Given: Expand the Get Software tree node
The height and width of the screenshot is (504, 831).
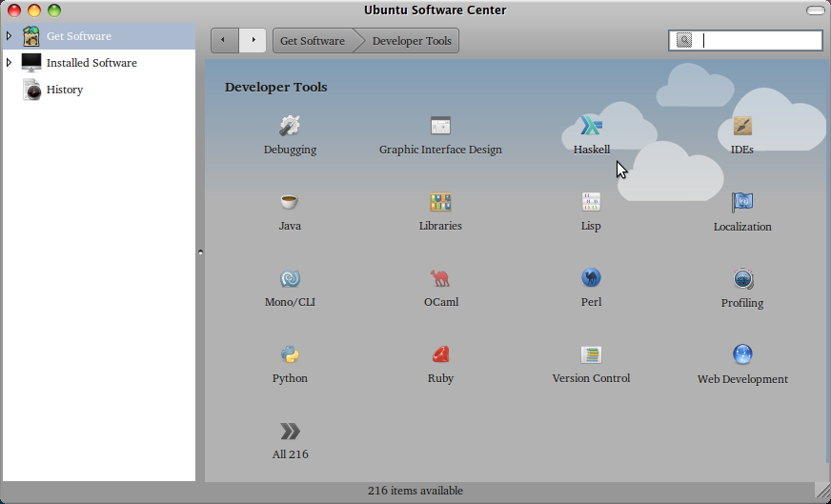Looking at the screenshot, I should click(x=9, y=36).
